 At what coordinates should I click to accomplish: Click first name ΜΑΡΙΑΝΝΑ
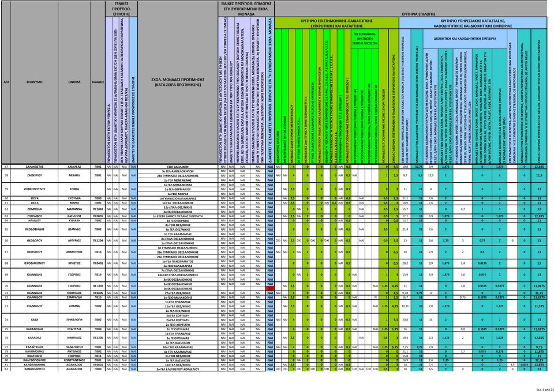[x=74, y=210]
